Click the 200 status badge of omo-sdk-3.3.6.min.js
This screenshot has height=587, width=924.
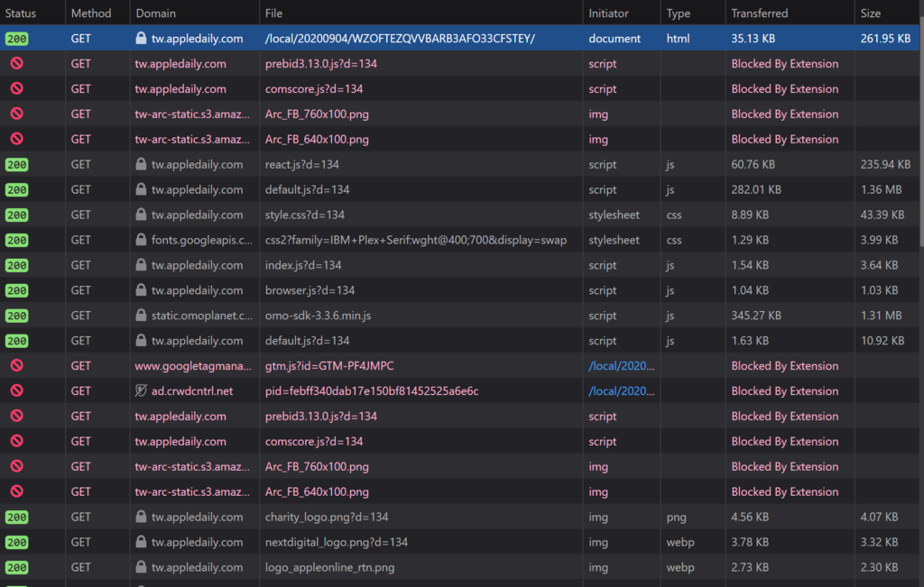tap(16, 316)
